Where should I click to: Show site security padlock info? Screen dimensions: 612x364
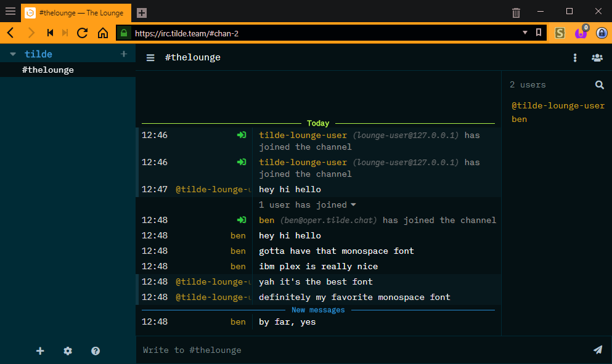point(124,33)
